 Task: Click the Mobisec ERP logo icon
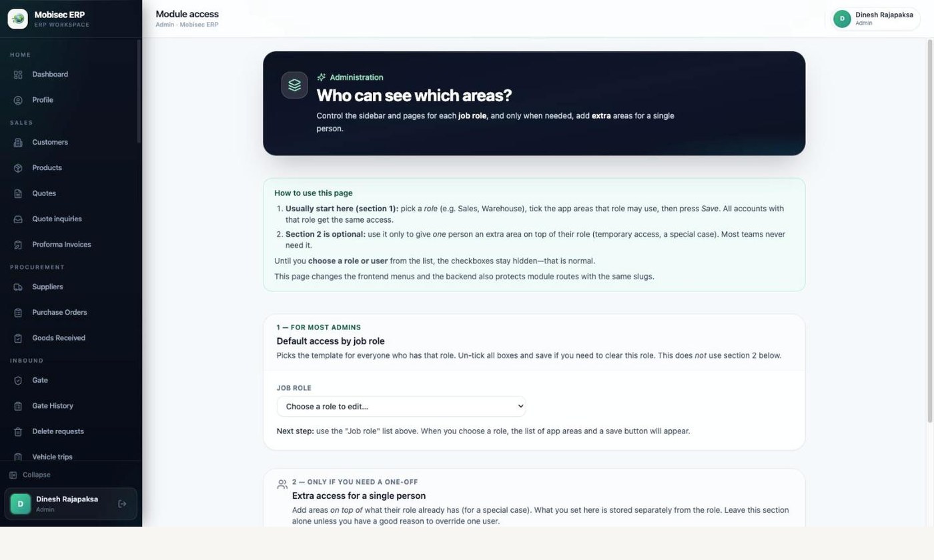pos(18,19)
